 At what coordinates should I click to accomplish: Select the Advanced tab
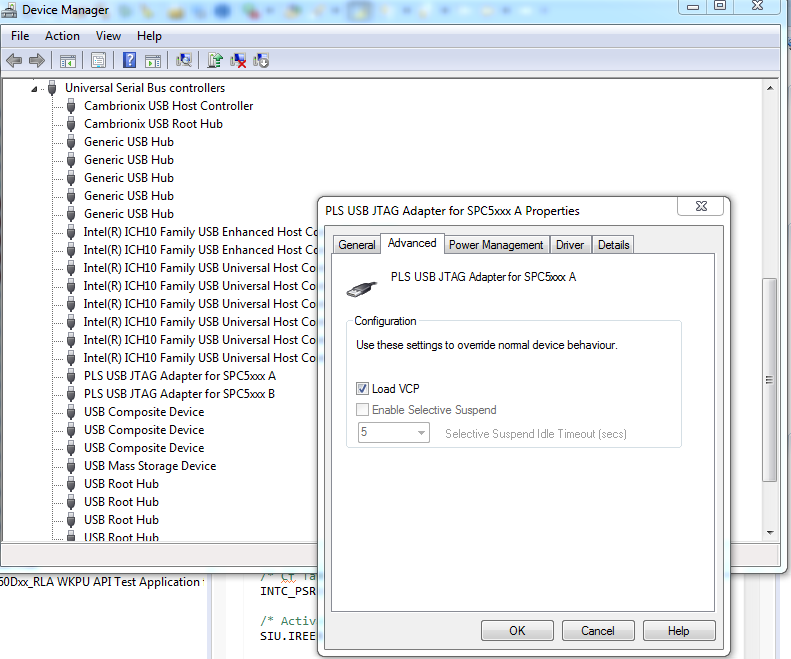point(412,243)
